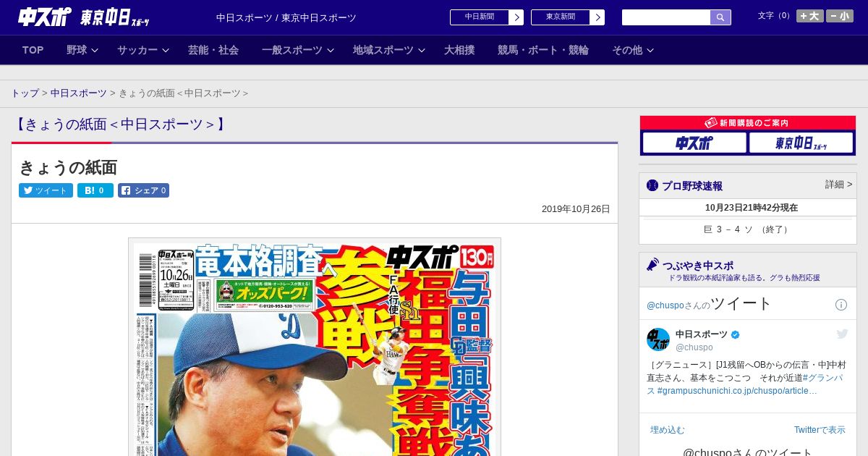Click Twitterで表示 link
Screen dimensions: 868x456
click(820, 430)
